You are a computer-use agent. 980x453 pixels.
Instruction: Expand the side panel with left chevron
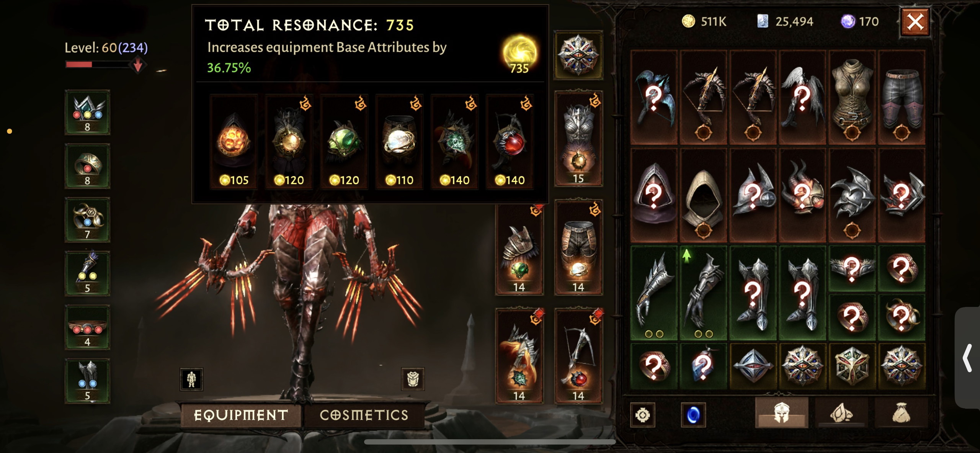pyautogui.click(x=967, y=358)
